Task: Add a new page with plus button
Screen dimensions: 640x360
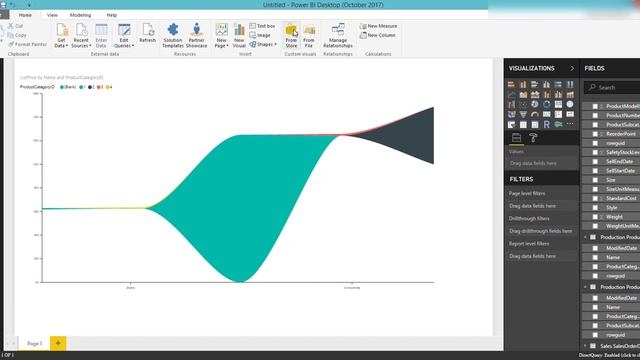Action: pos(58,343)
